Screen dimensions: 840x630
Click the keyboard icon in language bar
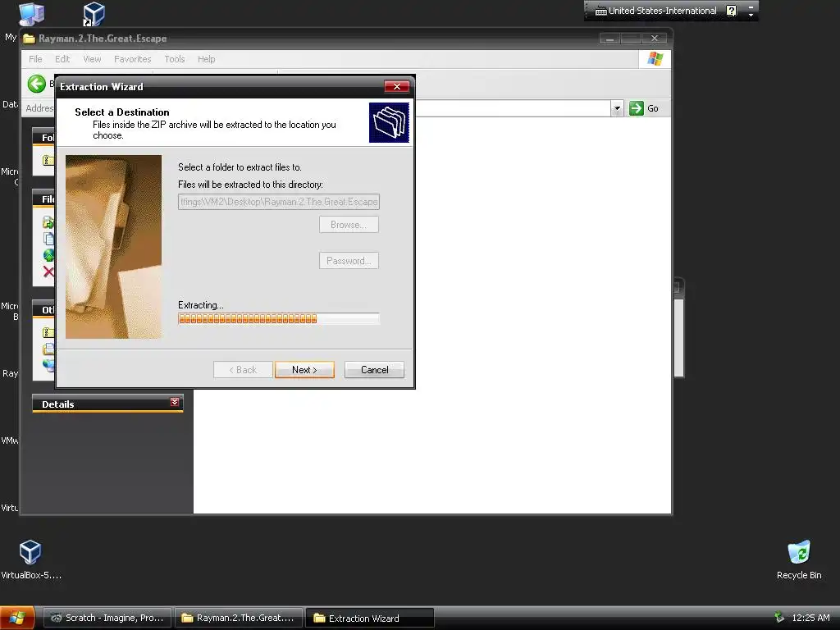pyautogui.click(x=601, y=11)
